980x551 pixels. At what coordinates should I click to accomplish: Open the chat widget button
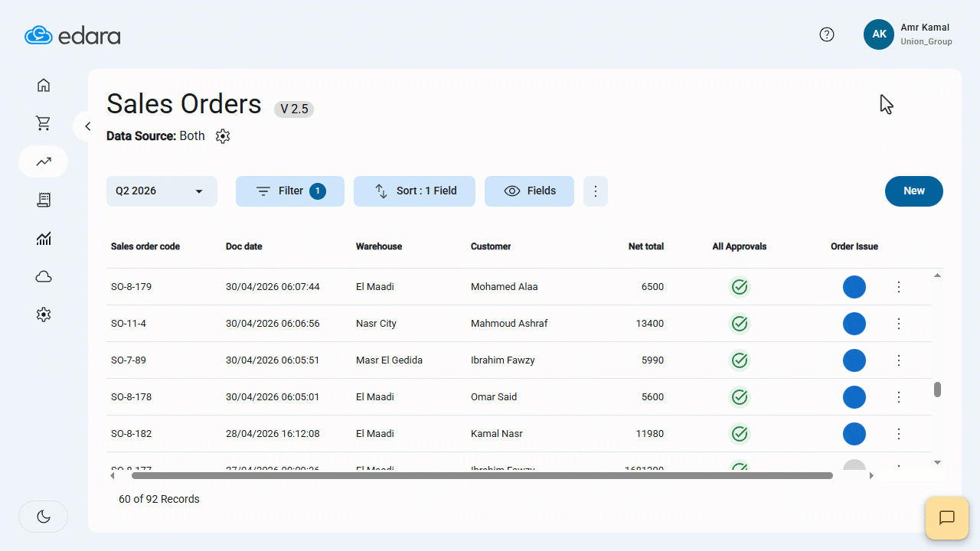(x=947, y=518)
